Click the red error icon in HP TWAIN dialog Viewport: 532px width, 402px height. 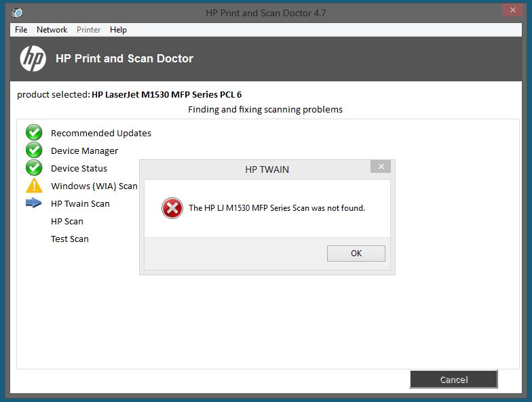click(x=172, y=208)
